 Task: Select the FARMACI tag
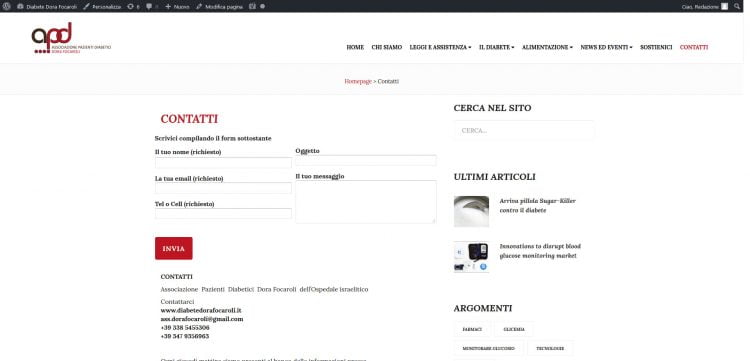coord(472,329)
